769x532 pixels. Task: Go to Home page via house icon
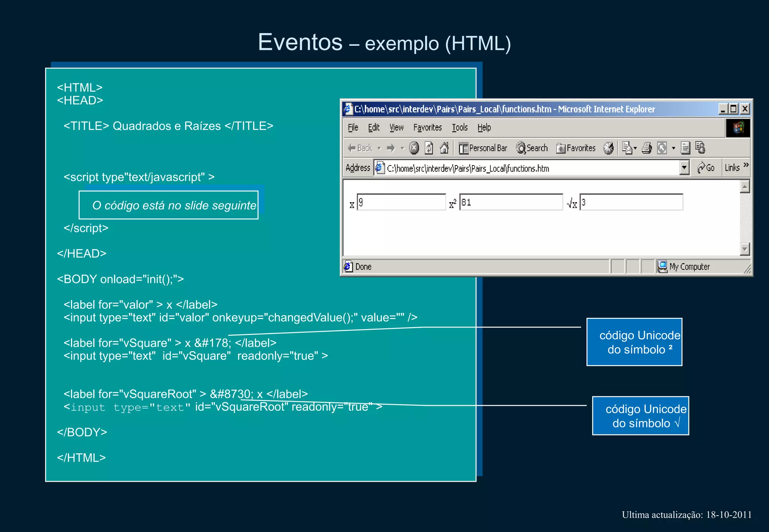coord(444,148)
